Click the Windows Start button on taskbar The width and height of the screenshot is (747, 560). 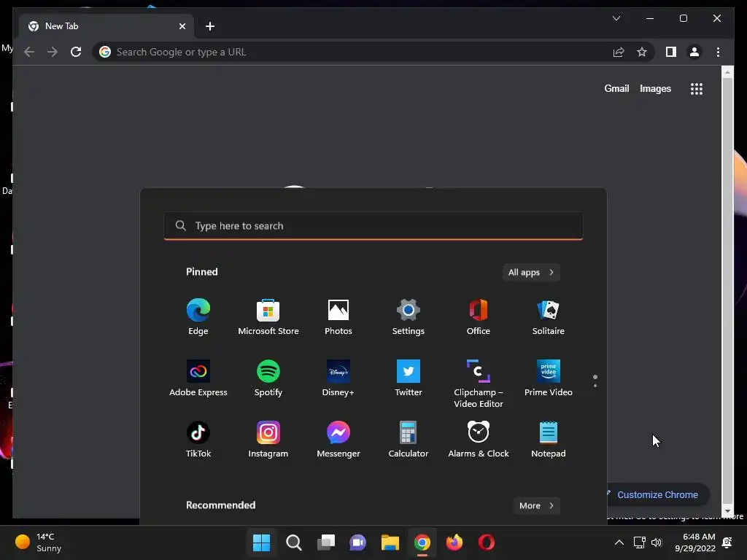click(x=261, y=542)
